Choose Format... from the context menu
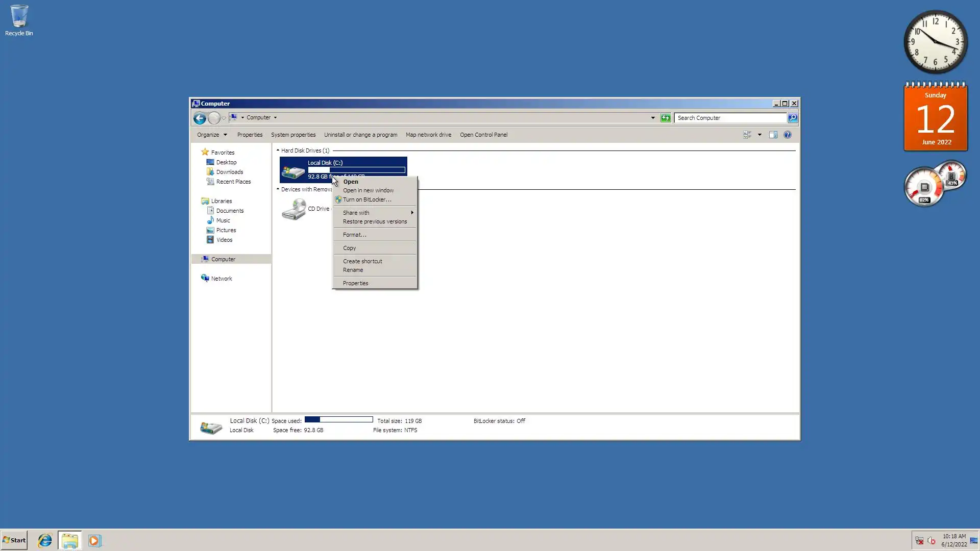This screenshot has height=551, width=980. click(354, 235)
